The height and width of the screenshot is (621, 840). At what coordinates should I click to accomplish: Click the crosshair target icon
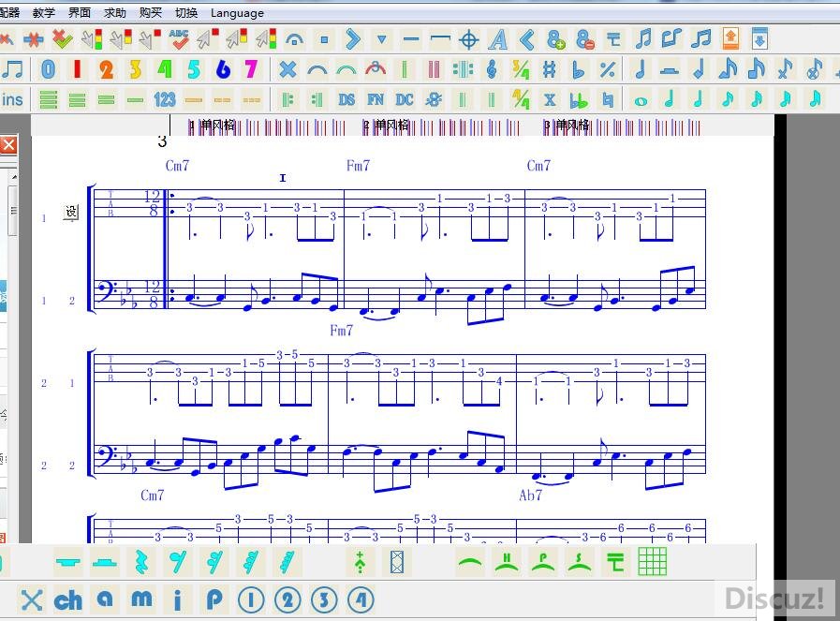point(469,39)
